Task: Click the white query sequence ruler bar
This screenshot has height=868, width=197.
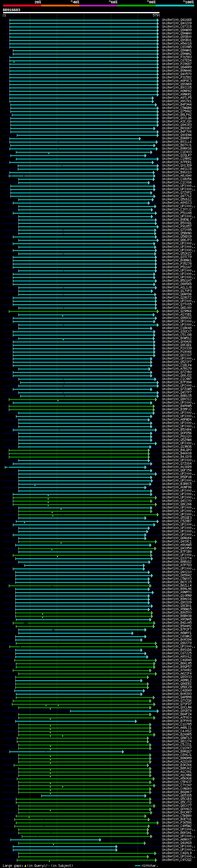Action: pos(81,13)
